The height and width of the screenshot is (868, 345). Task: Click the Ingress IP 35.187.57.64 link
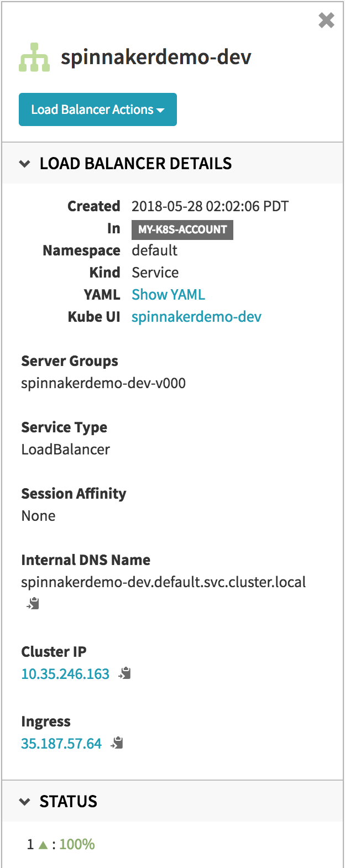pyautogui.click(x=61, y=744)
